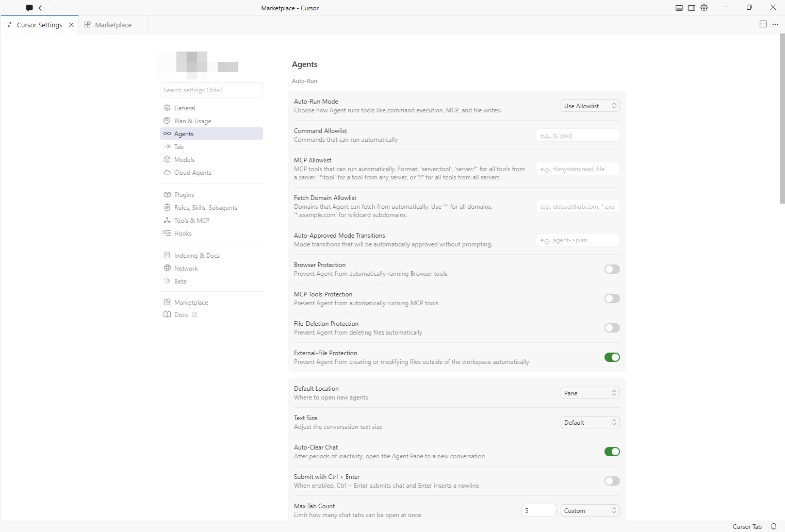Click the Command Allowlist input box
785x532 pixels.
[x=578, y=135]
